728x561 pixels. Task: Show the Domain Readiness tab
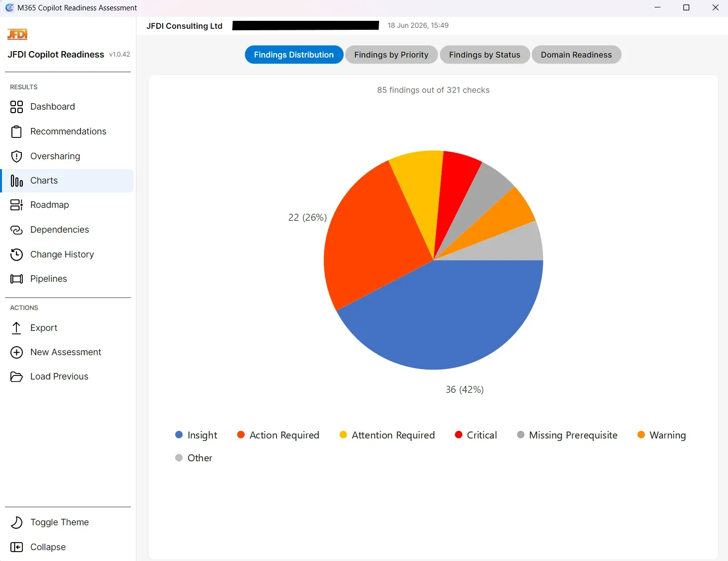point(576,55)
